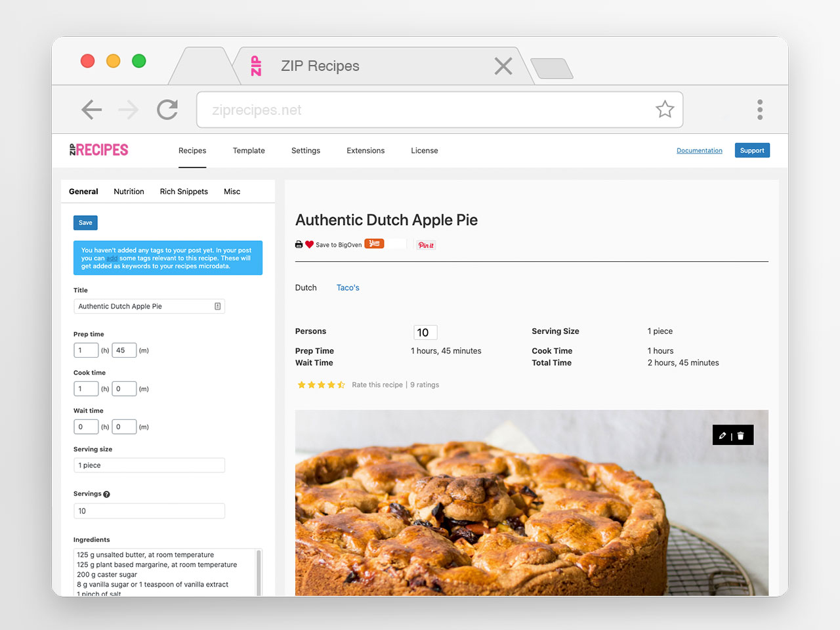Click the Serving size input field
Viewport: 840px width, 630px height.
pyautogui.click(x=149, y=465)
